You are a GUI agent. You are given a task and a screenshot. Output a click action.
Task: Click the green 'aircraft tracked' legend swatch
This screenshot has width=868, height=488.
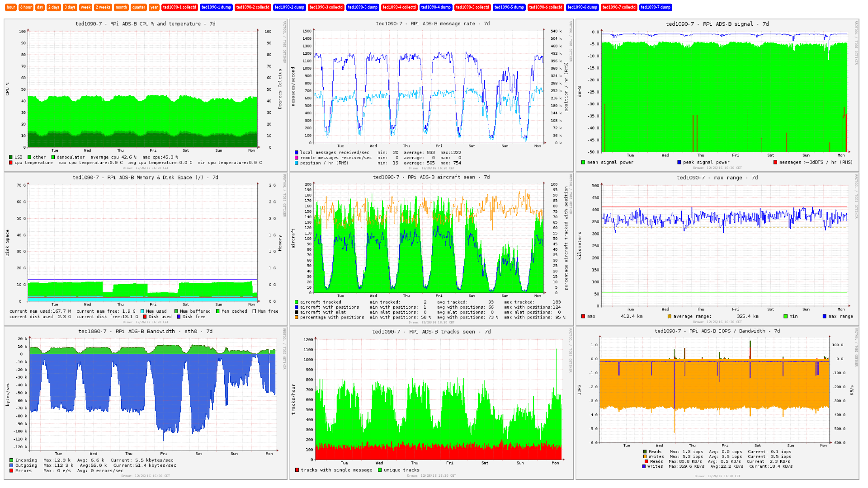click(297, 302)
